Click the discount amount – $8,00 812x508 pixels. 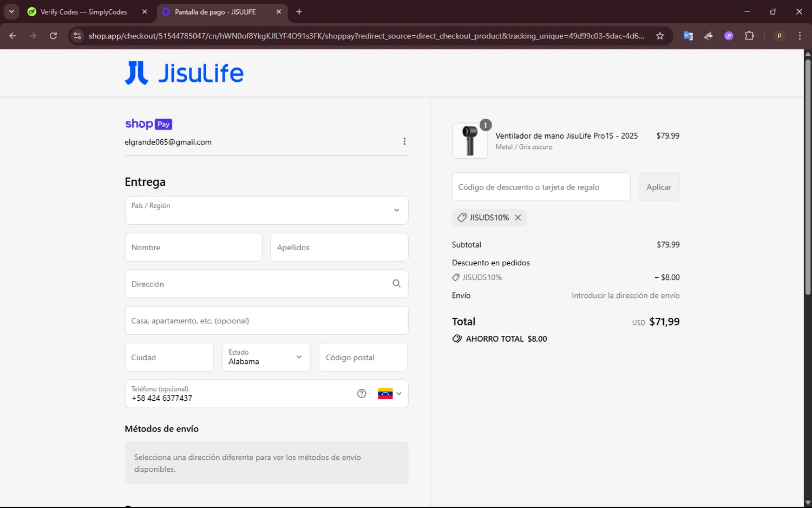[667, 277]
